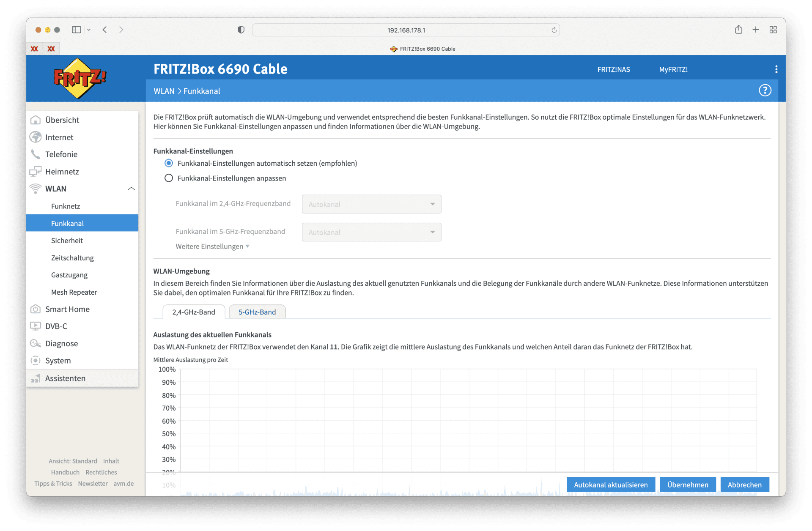Open the Rechtliches footer link

[101, 472]
